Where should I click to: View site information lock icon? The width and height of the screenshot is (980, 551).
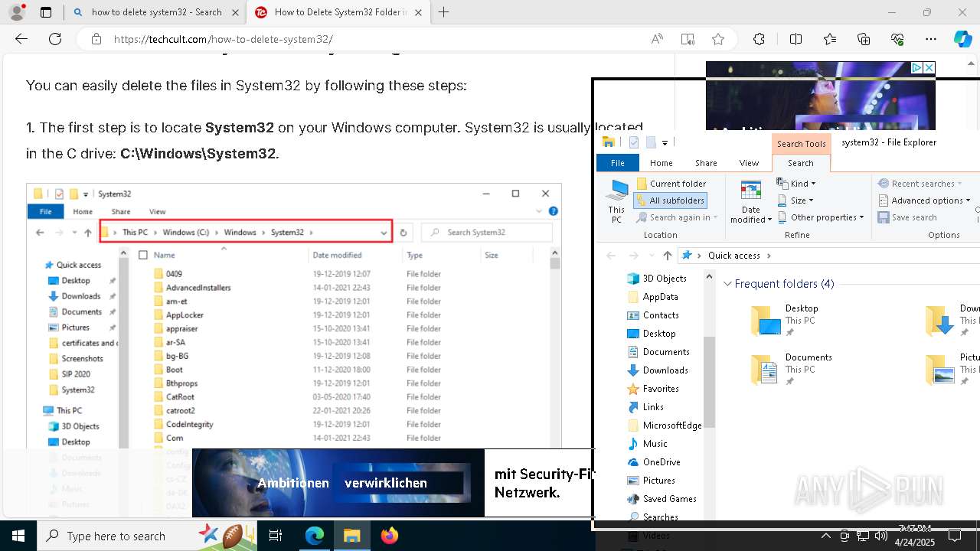96,39
